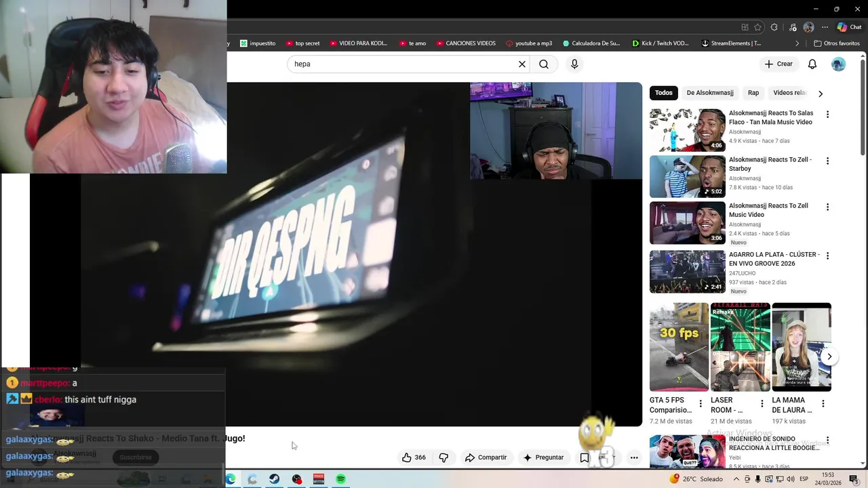
Task: Open options for LASER ROOM short
Action: click(762, 403)
